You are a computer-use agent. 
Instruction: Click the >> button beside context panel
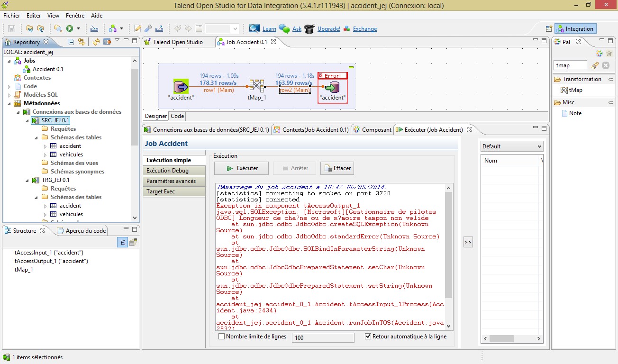tap(468, 242)
